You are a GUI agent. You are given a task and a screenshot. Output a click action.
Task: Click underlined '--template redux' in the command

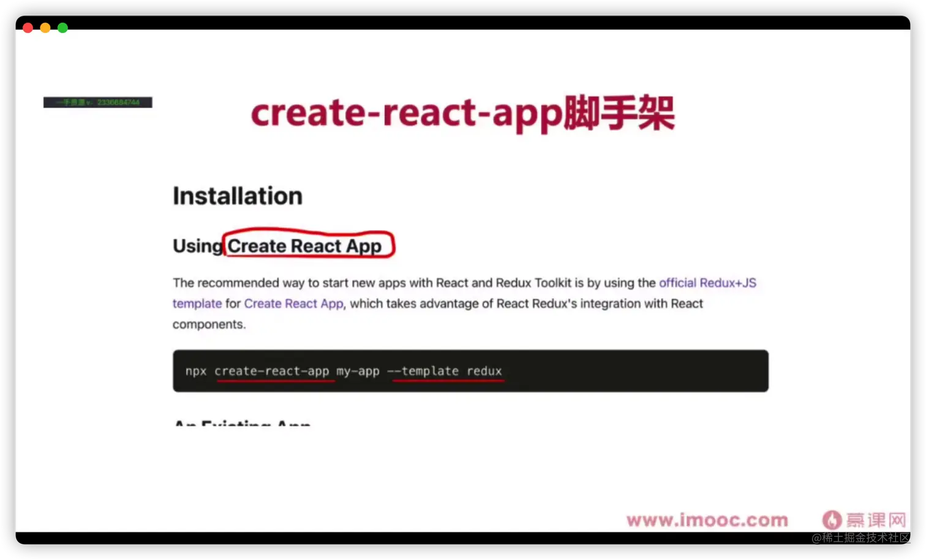(445, 371)
